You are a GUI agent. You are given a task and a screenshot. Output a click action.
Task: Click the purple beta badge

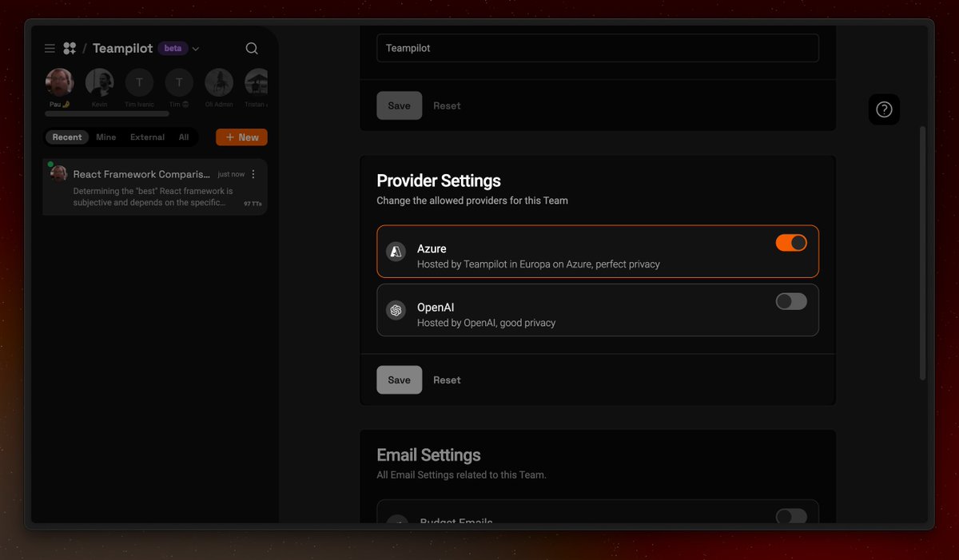[173, 48]
